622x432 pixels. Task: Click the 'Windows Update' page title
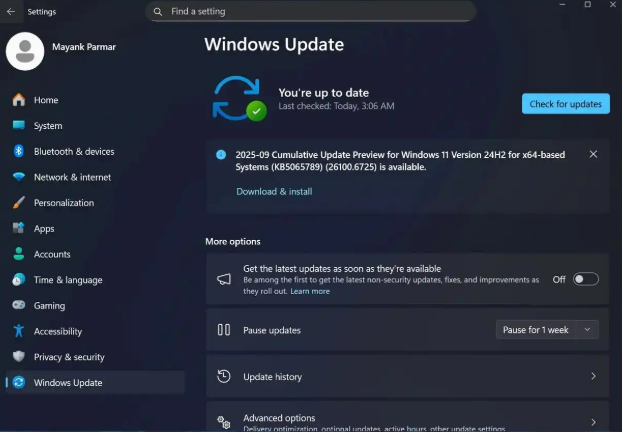pos(274,44)
